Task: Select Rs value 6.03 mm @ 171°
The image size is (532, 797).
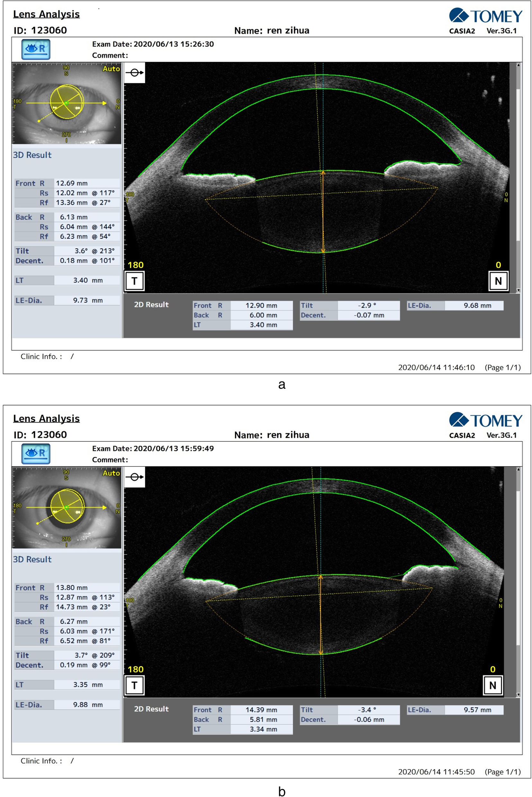Action: [x=87, y=632]
